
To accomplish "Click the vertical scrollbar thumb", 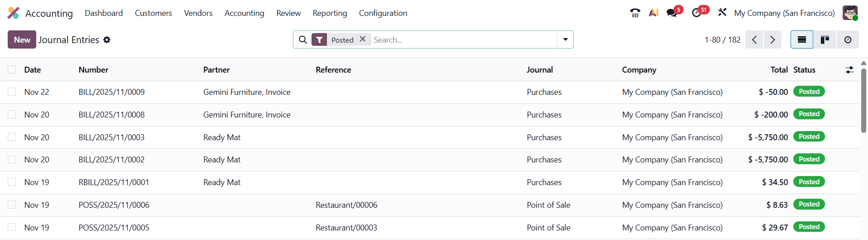I will (863, 101).
